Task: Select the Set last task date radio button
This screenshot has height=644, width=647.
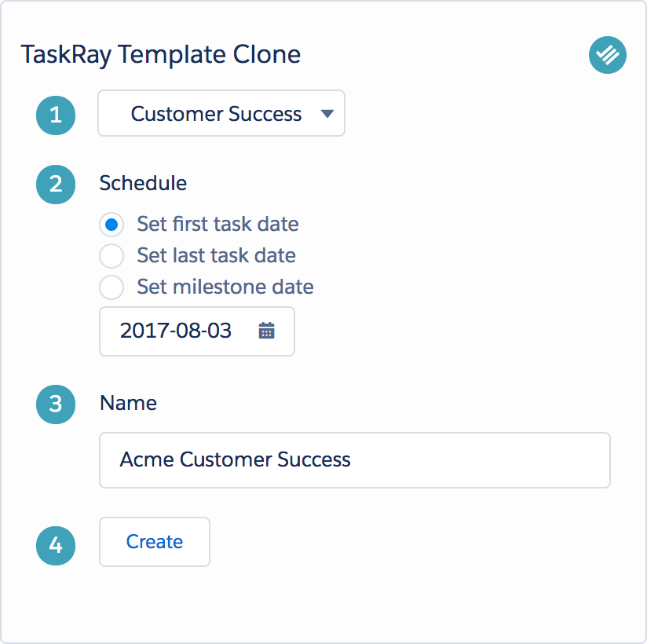Action: coord(111,256)
